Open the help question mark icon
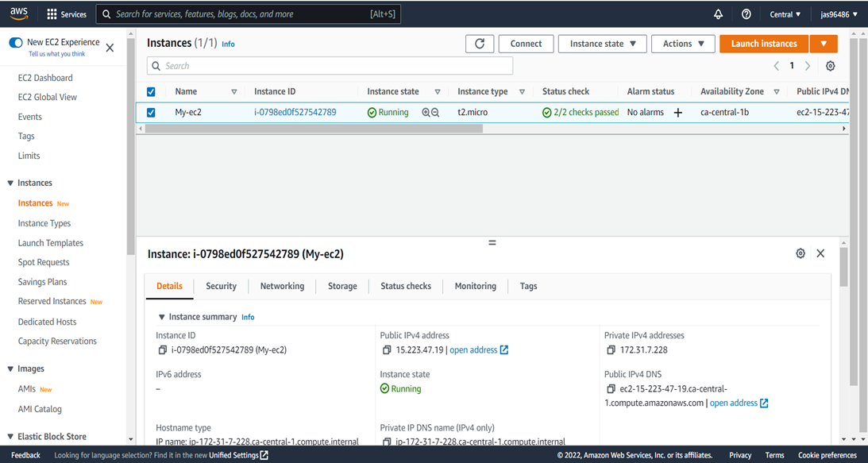 [746, 14]
